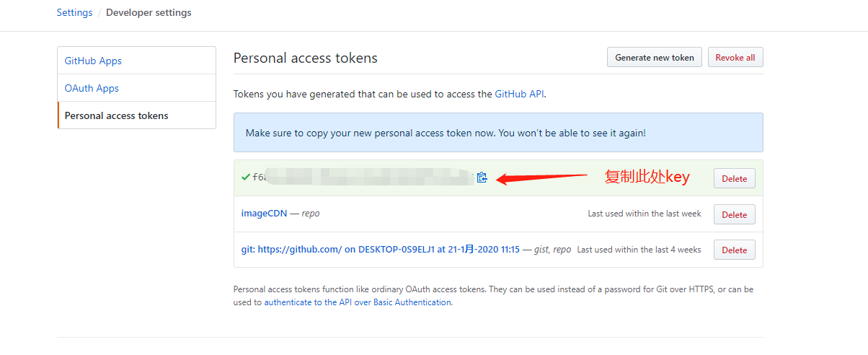Go to Settings breadcrumb link

pos(75,12)
